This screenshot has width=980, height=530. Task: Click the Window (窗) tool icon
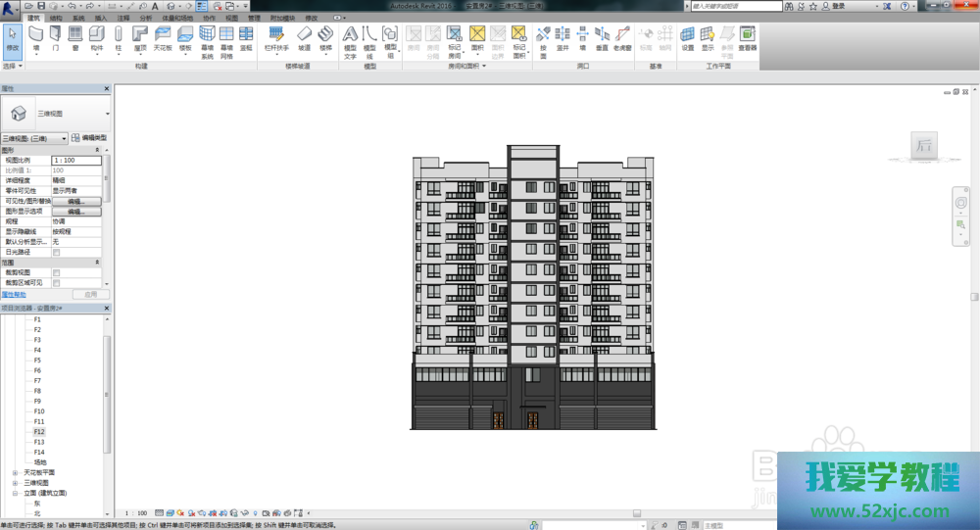(75, 37)
